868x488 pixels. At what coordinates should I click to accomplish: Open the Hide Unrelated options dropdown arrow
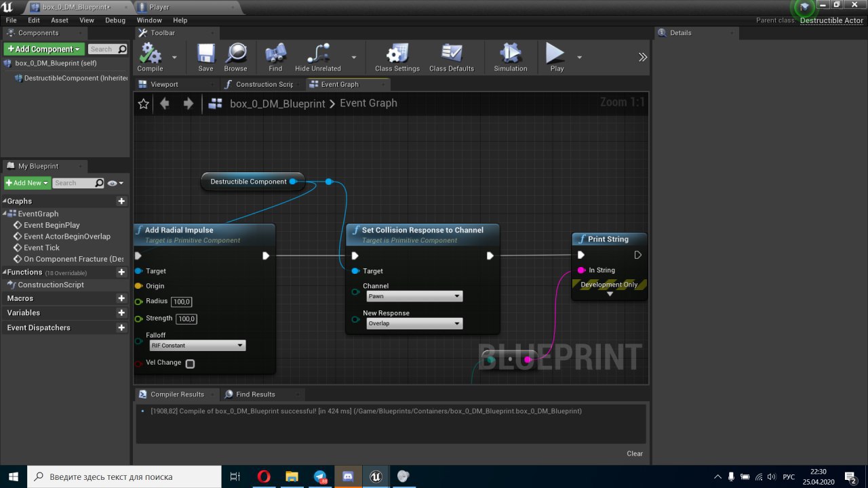point(353,58)
